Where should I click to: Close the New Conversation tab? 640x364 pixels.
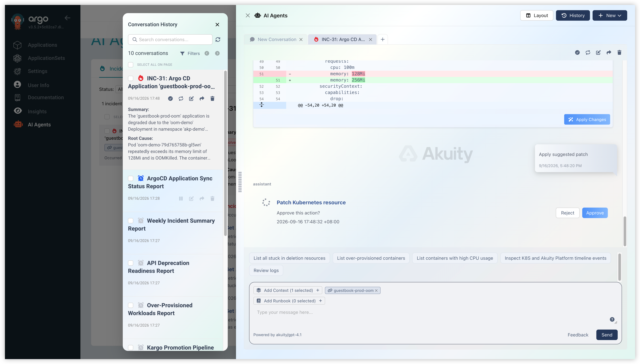click(301, 40)
